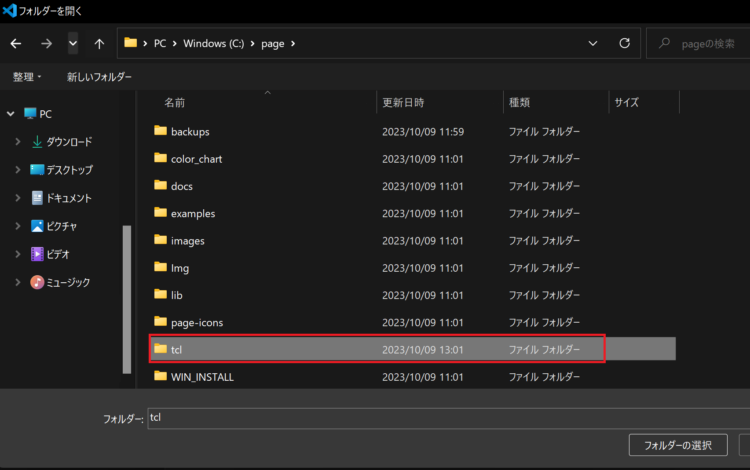This screenshot has height=470, width=750.
Task: Open the 整理 menu
Action: click(27, 77)
